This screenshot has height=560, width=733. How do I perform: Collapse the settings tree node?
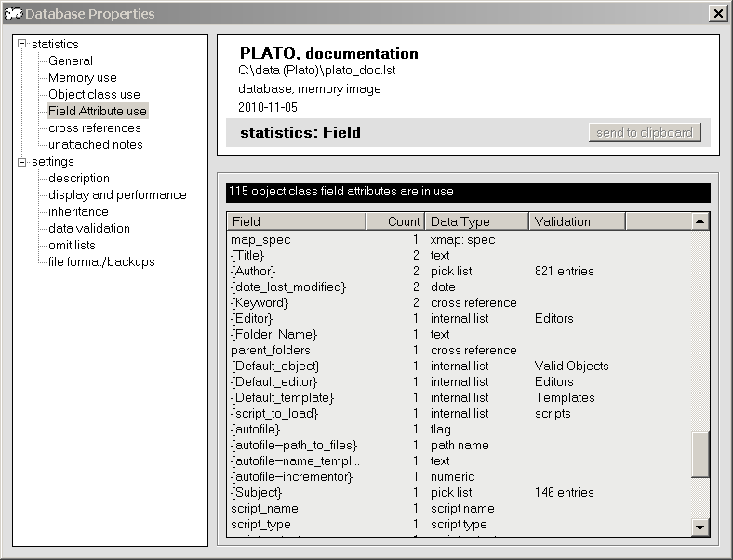(22, 162)
